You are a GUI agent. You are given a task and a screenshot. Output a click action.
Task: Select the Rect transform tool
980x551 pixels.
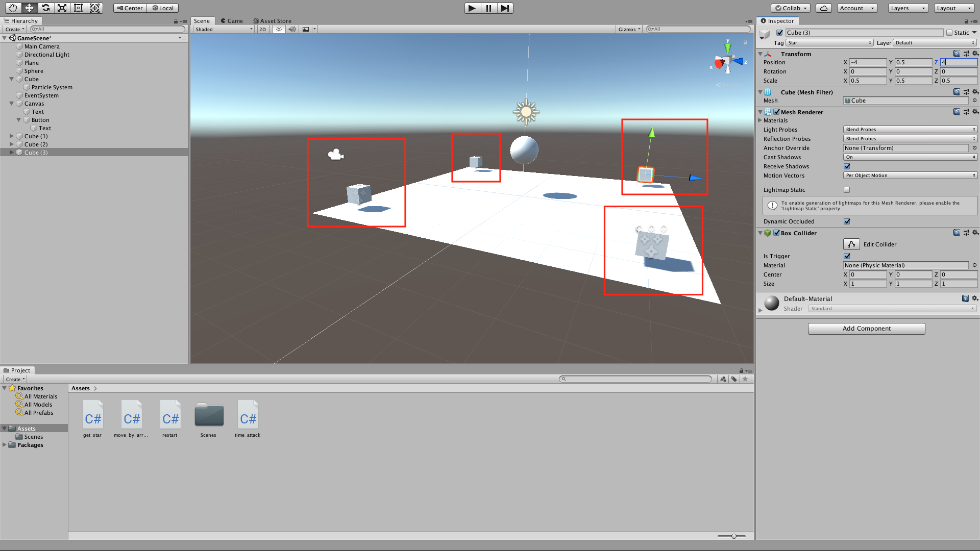(x=78, y=8)
